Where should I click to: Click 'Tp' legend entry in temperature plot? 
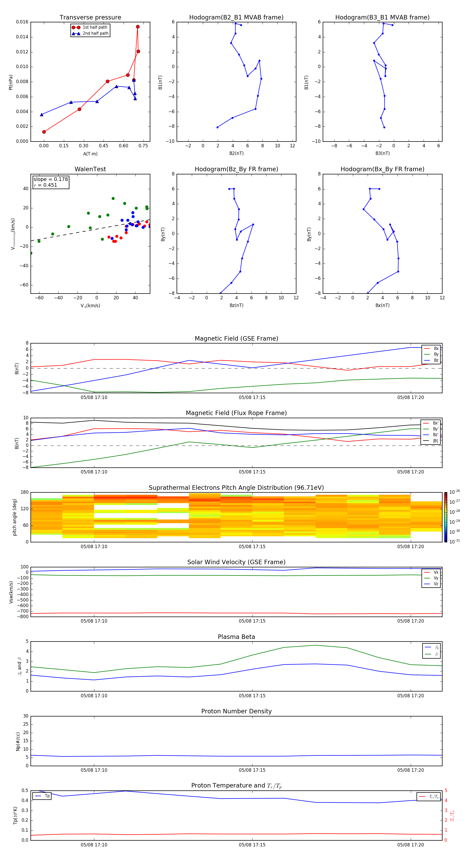coord(42,796)
